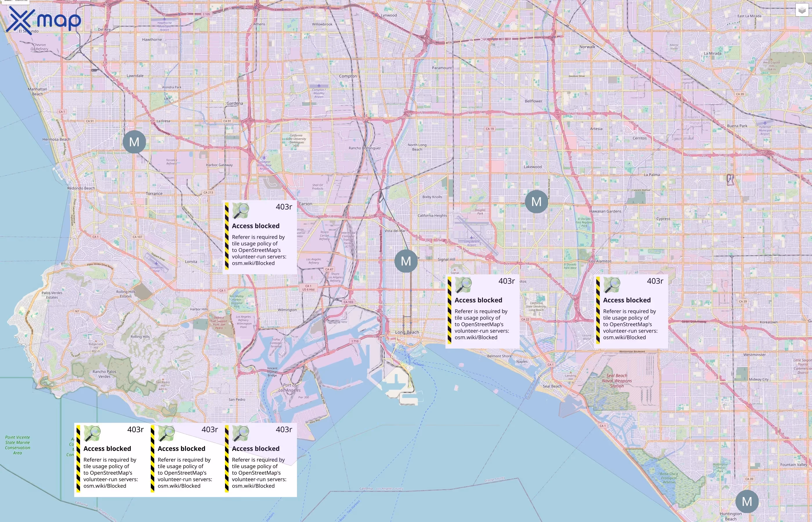Select the M marker south of Lakewood
812x522 pixels.
coord(536,202)
